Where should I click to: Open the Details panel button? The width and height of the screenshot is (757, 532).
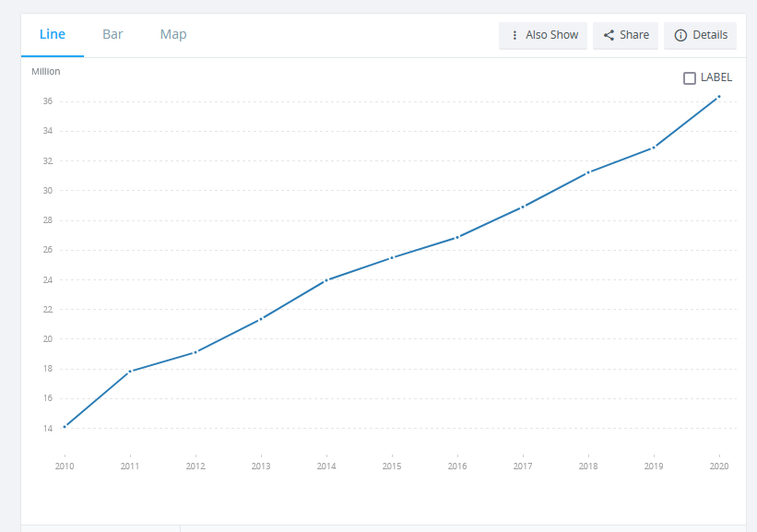coord(700,35)
